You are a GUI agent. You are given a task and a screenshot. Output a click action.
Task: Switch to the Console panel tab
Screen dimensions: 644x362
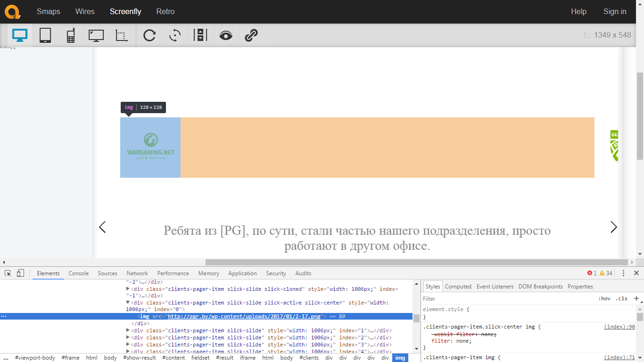79,273
